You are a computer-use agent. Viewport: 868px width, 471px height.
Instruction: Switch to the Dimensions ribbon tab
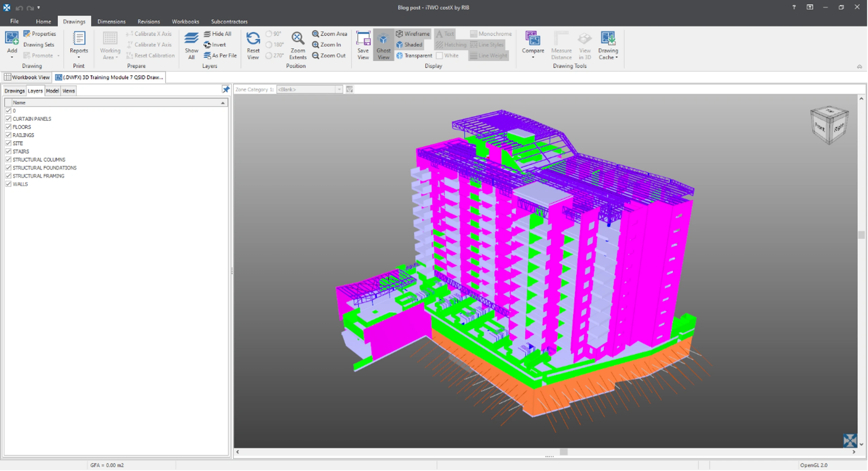[111, 21]
